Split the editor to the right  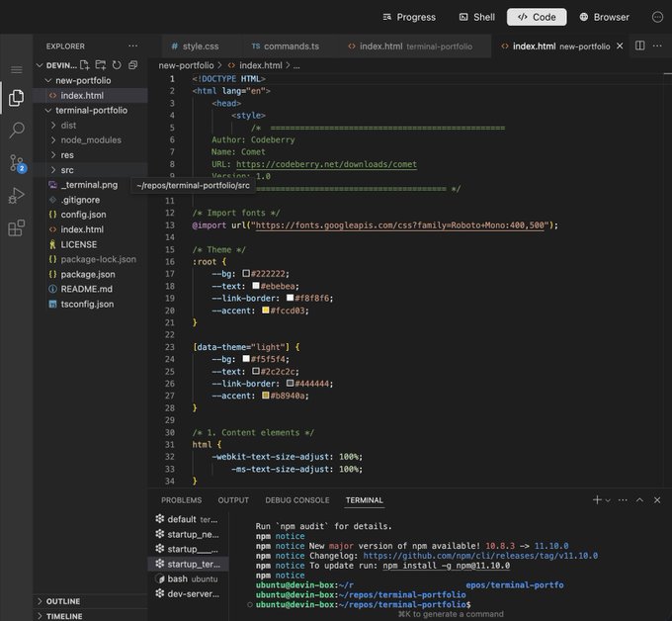pyautogui.click(x=639, y=46)
